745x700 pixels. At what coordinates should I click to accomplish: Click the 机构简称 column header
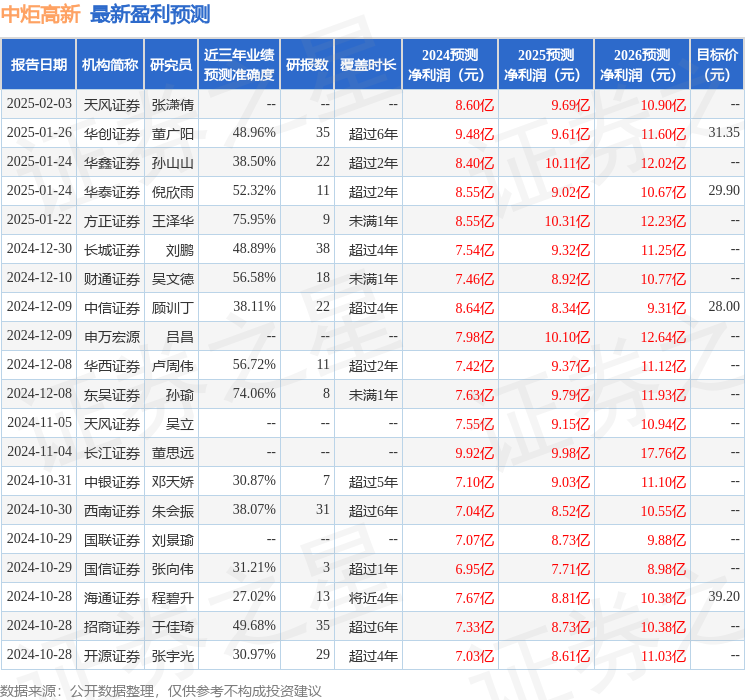click(110, 65)
